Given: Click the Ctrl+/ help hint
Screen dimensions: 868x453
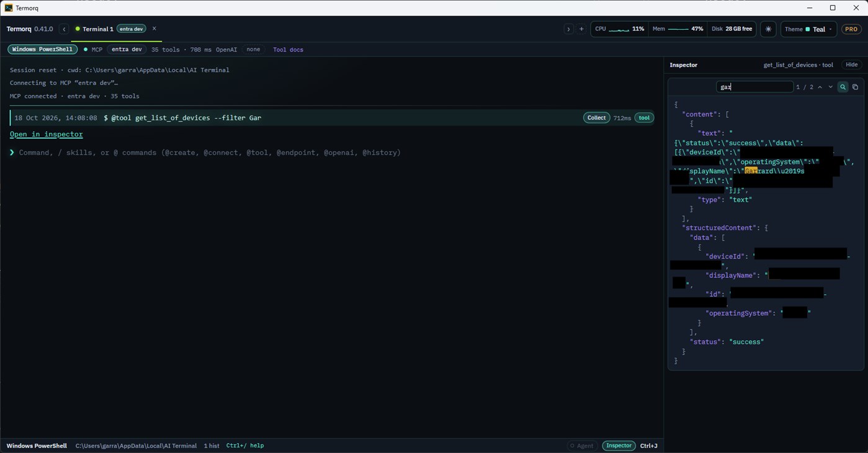Looking at the screenshot, I should coord(245,446).
